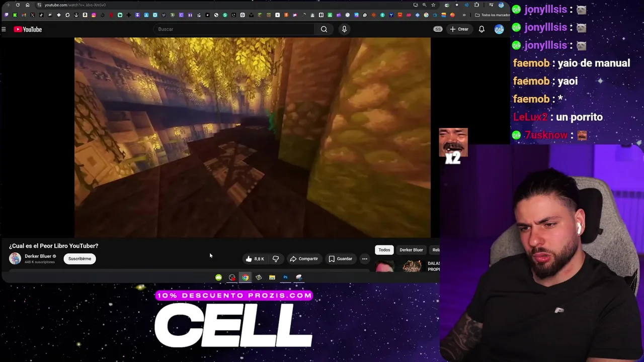The height and width of the screenshot is (362, 644).
Task: Open the green cloud app in taskbar
Action: coord(218,278)
